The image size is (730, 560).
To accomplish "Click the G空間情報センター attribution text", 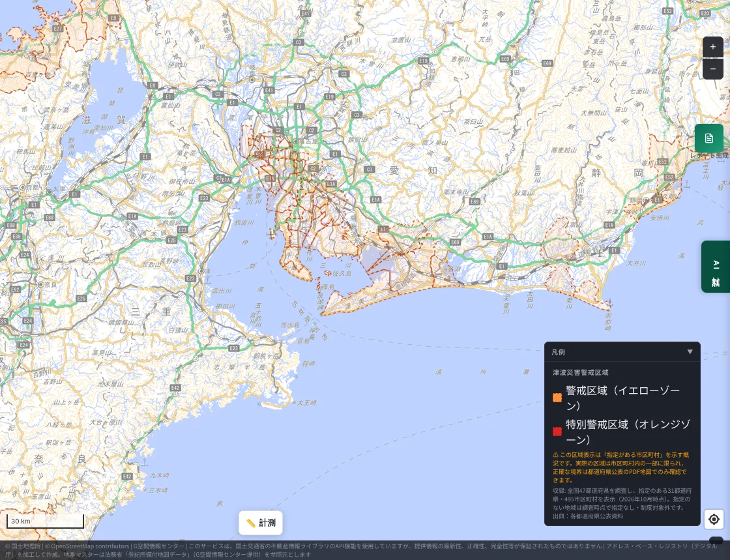I will [158, 546].
